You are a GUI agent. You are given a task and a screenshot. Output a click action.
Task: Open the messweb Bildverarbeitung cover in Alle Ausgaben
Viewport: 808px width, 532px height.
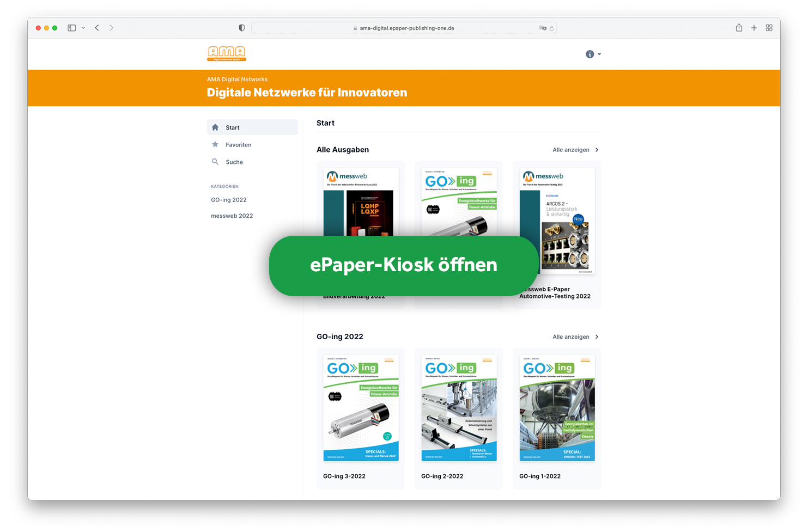tap(361, 202)
